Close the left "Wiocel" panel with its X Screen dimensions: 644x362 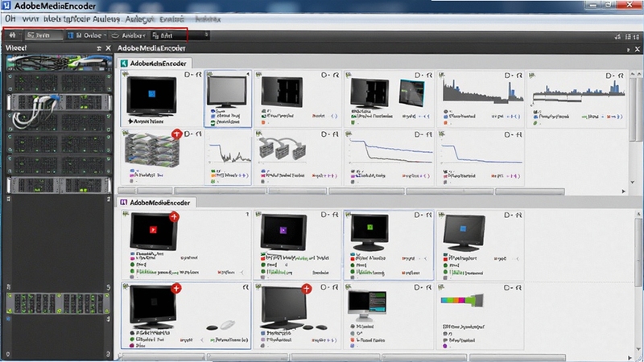coord(109,48)
